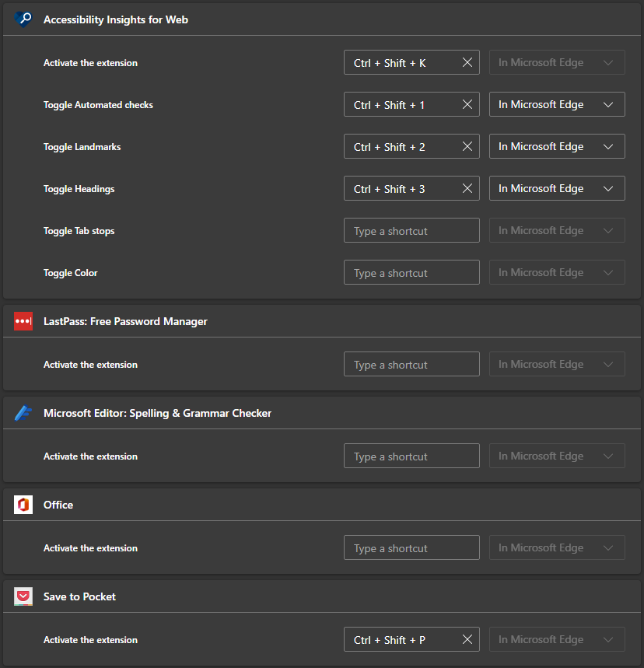Screen dimensions: 644x668
Task: Click the Office heading text
Action: [58, 505]
